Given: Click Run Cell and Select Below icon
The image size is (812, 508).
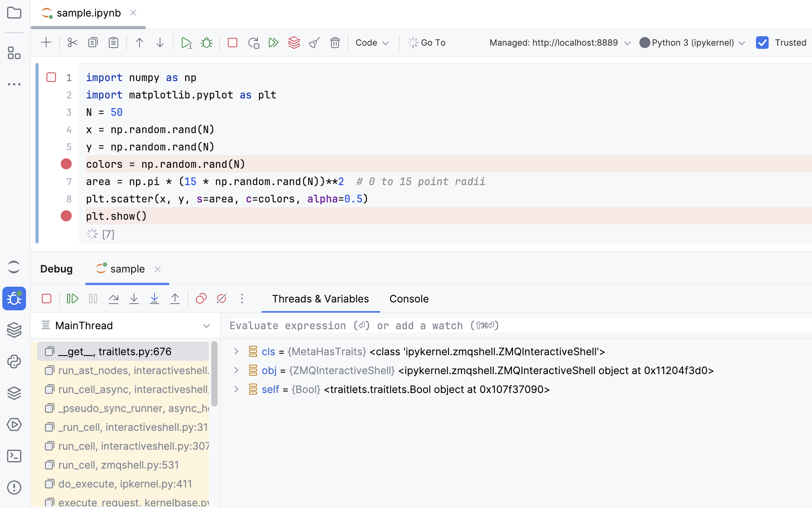Looking at the screenshot, I should [x=186, y=43].
